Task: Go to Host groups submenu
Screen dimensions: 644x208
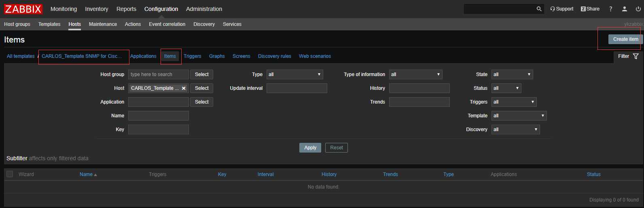Action: 17,24
